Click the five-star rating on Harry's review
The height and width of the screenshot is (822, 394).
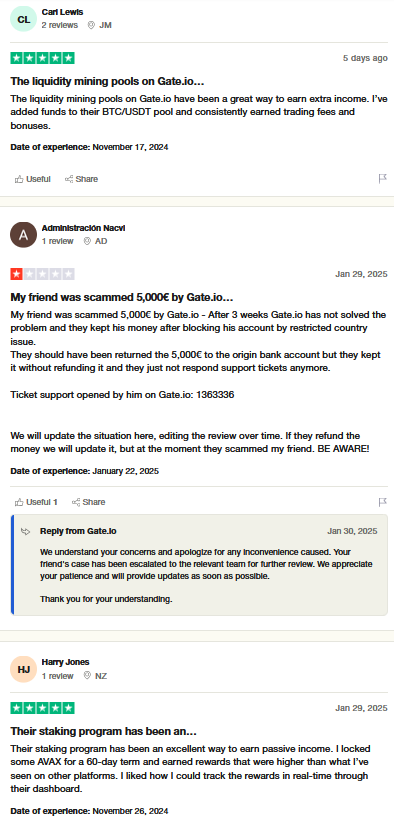click(42, 708)
